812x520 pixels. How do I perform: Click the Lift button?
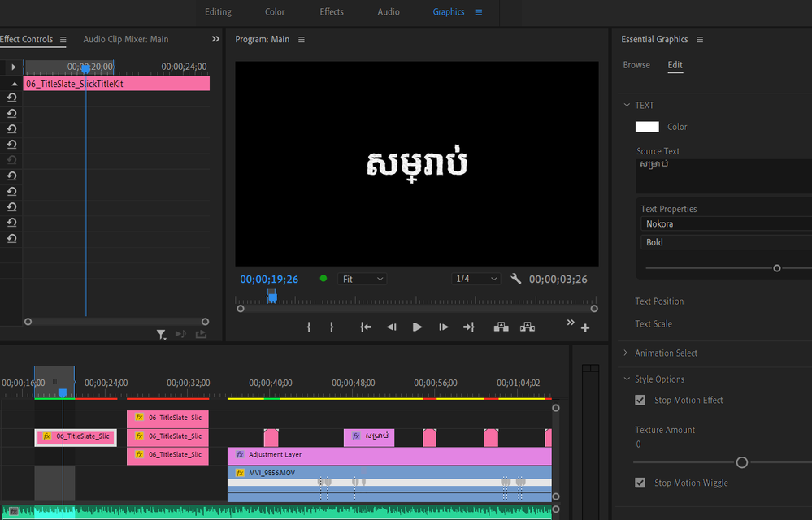pyautogui.click(x=501, y=327)
